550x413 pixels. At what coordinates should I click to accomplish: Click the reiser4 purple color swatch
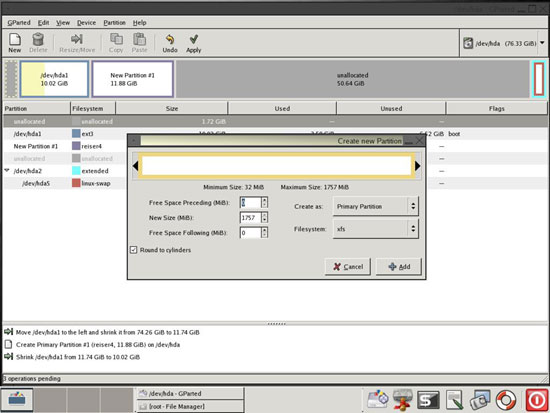[x=76, y=146]
